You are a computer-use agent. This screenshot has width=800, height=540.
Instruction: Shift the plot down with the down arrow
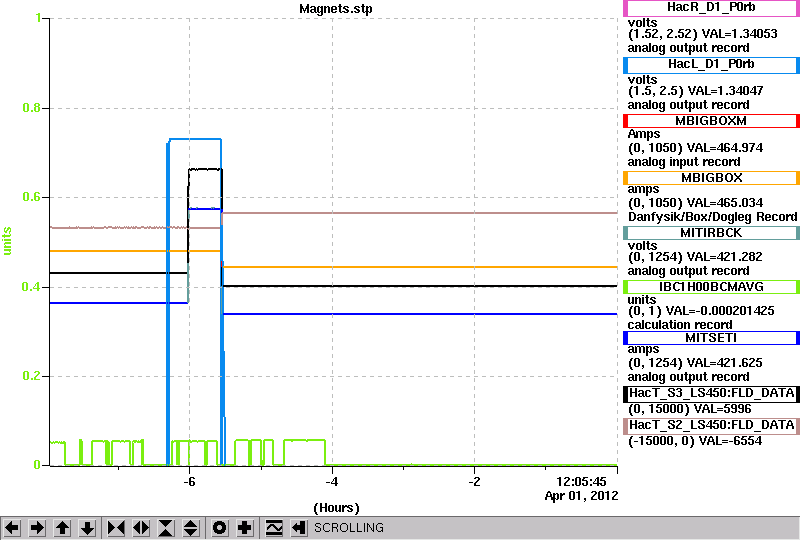tap(87, 527)
